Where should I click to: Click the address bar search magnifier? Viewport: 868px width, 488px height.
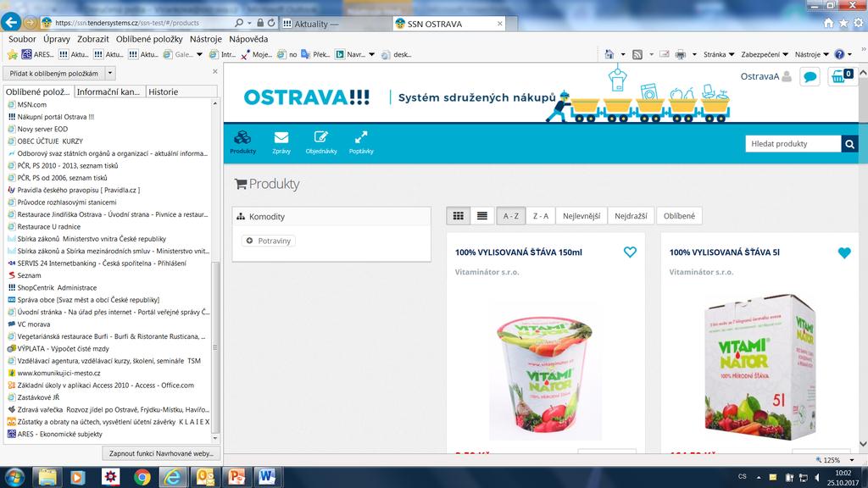click(238, 23)
